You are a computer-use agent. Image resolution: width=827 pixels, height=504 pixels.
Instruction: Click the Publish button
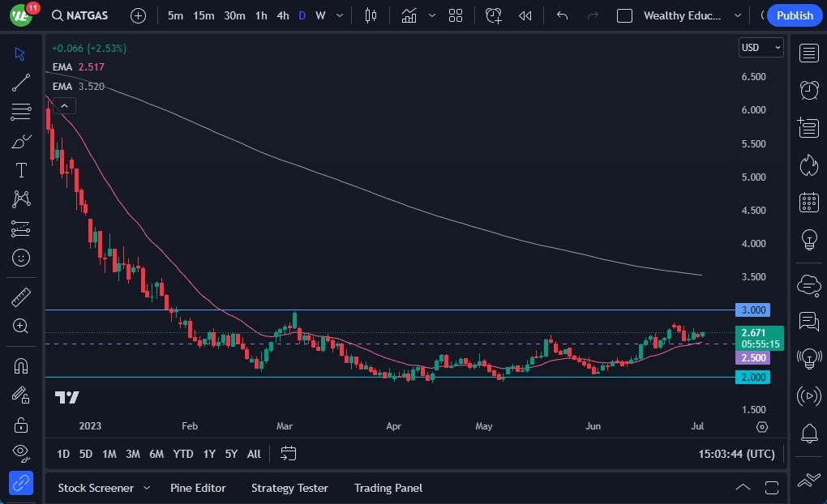794,16
